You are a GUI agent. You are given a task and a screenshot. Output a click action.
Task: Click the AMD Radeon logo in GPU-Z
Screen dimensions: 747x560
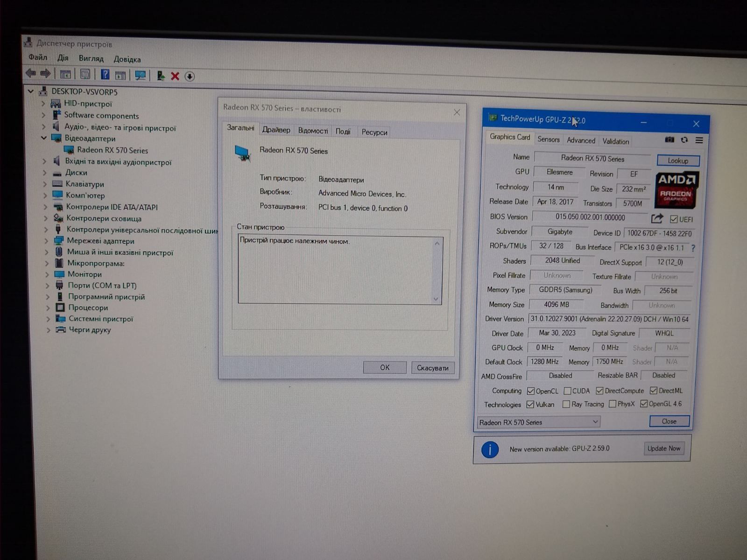(x=677, y=190)
